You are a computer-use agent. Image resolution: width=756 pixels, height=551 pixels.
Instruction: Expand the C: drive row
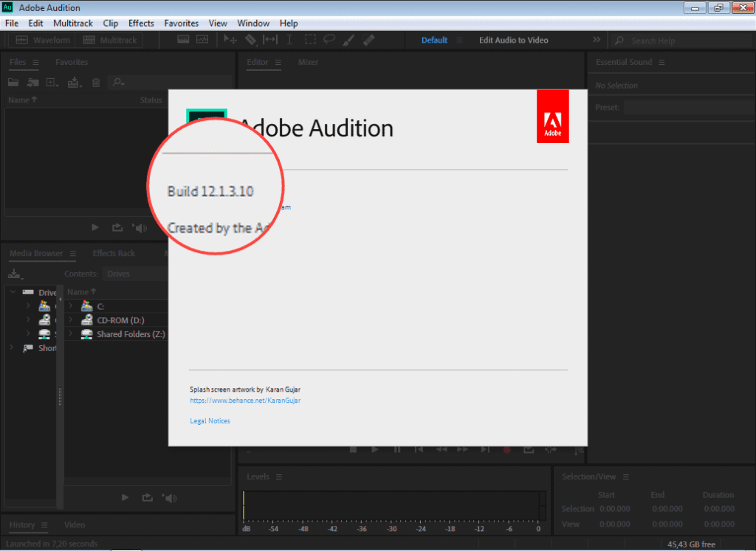point(71,306)
